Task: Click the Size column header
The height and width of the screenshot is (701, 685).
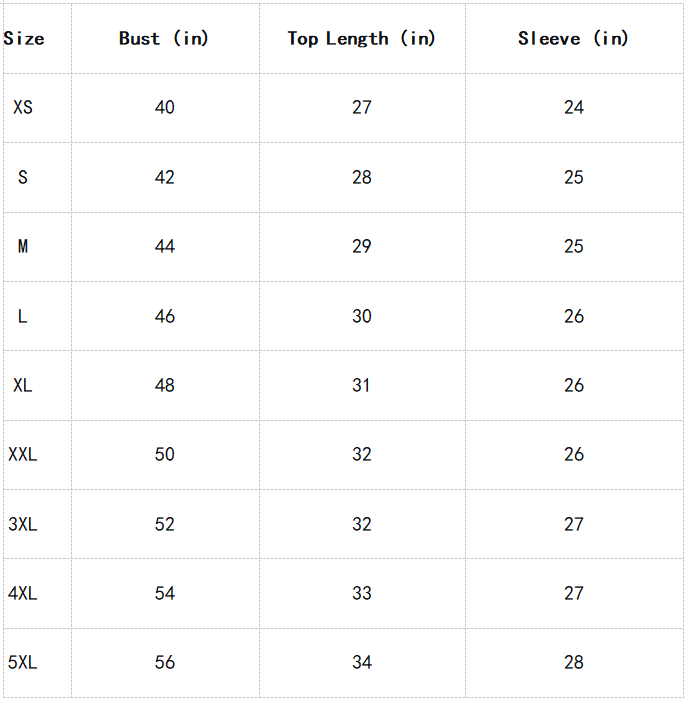Action: coord(24,39)
